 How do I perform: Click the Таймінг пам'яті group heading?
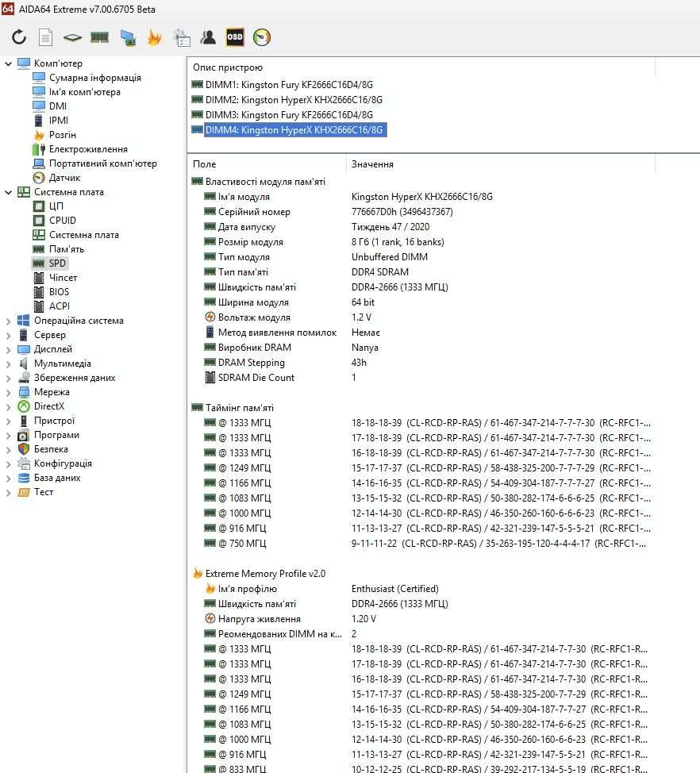point(239,408)
